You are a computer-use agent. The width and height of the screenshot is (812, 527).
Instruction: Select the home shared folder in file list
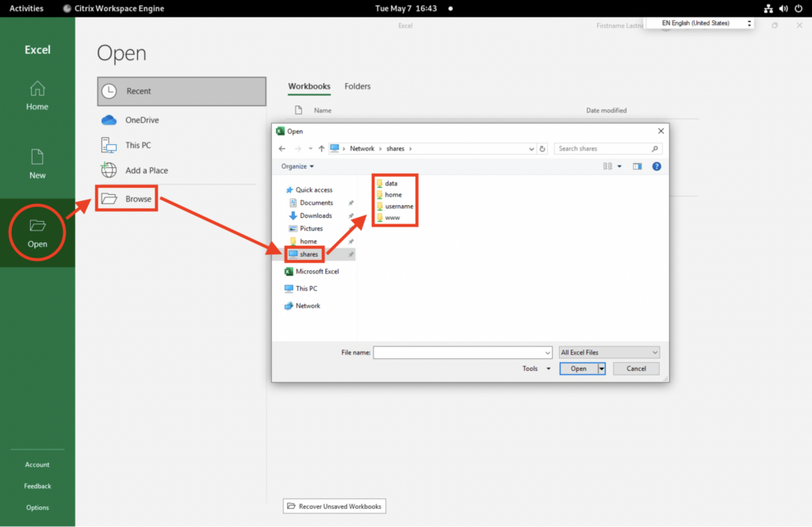[x=389, y=195]
